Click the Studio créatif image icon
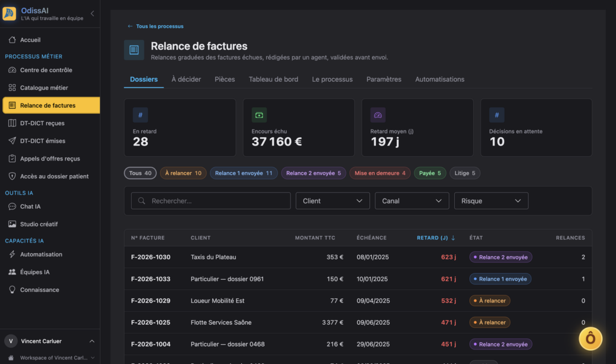The image size is (616, 364). click(12, 224)
